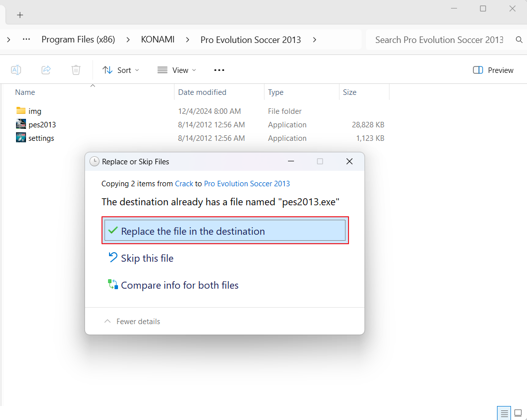Select Pro Evolution Soccer 2013 breadcrumb
Image resolution: width=527 pixels, height=420 pixels.
(250, 40)
